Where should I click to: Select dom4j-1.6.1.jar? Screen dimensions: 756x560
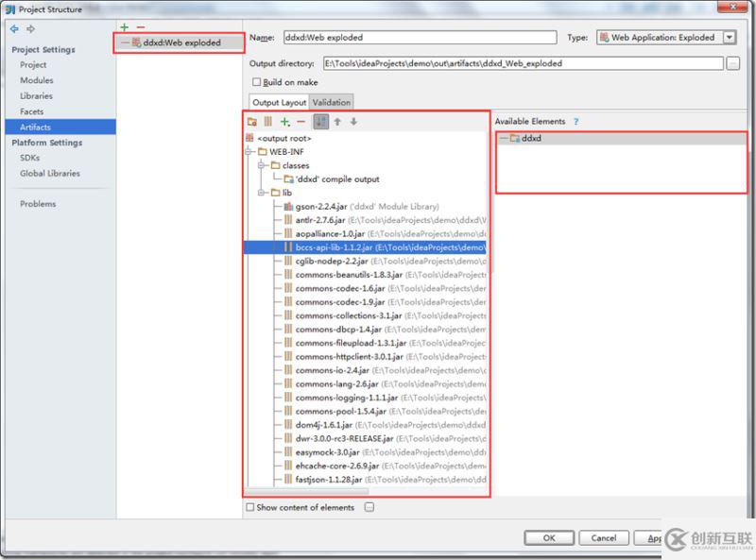(x=324, y=425)
